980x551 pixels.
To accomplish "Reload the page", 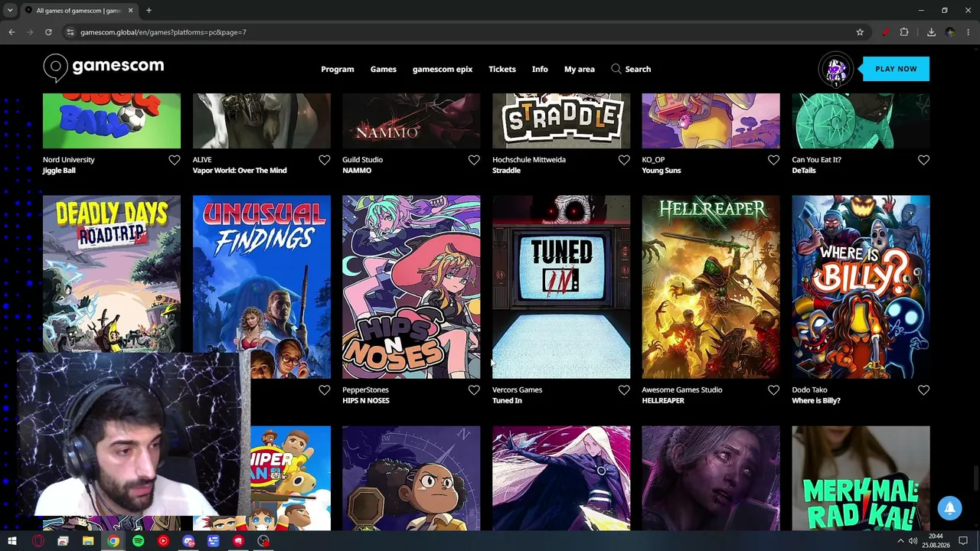I will click(48, 32).
